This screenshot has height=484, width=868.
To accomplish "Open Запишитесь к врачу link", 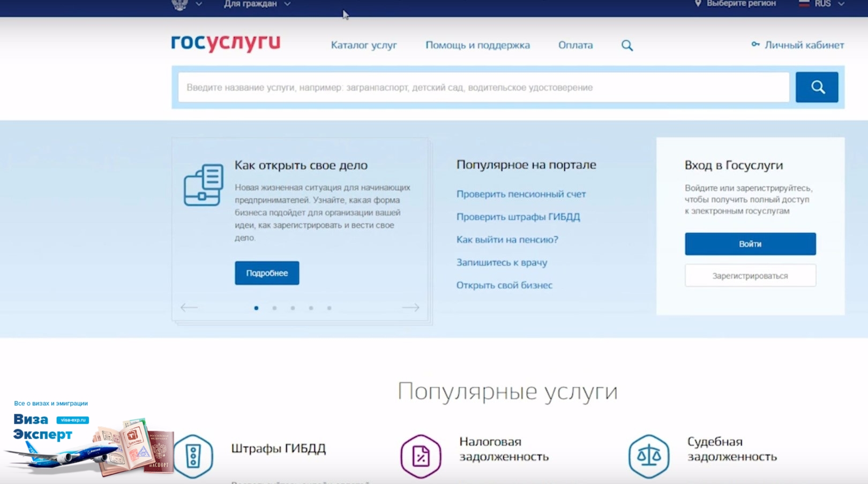I will (502, 262).
